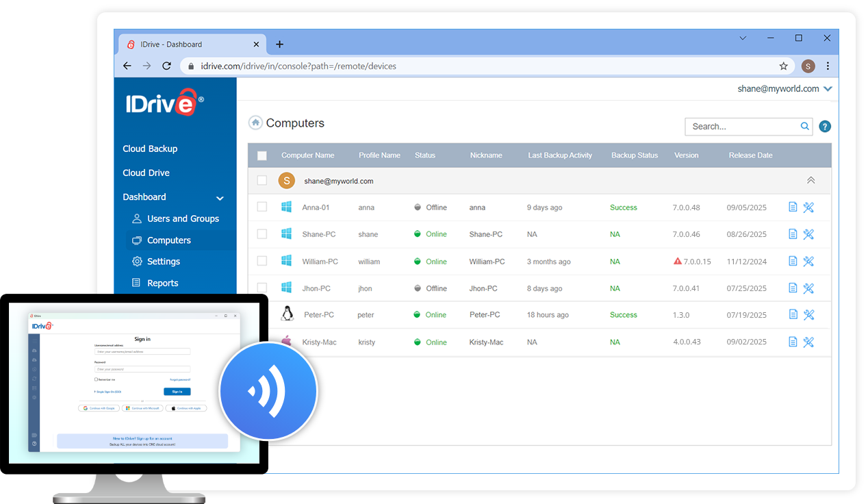Screen dimensions: 868x504
Task: Select Computers in the sidebar
Action: pyautogui.click(x=162, y=240)
